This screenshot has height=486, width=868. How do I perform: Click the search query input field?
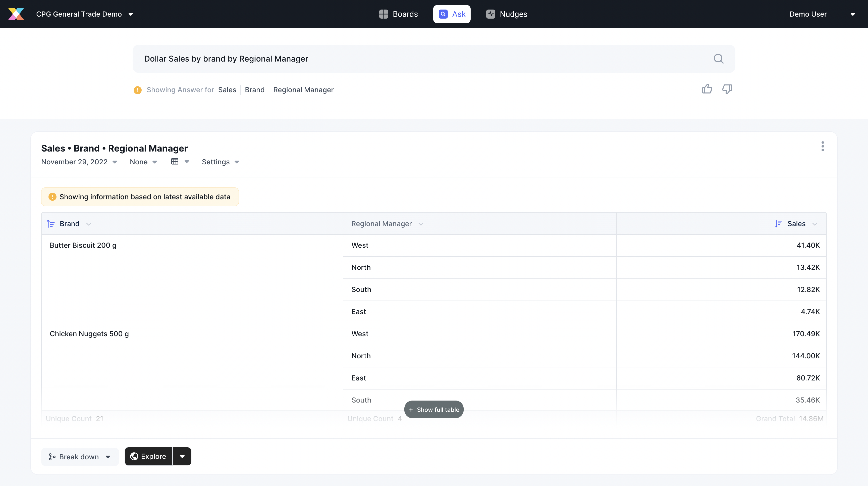(x=434, y=59)
